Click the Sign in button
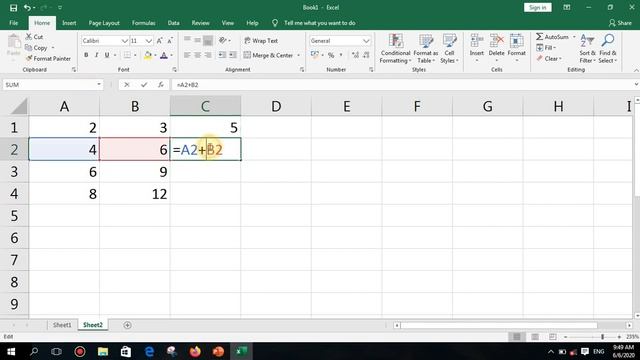 click(538, 7)
